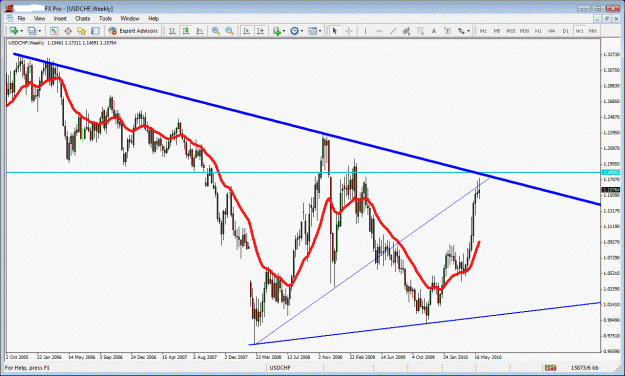Open the Charts menu
This screenshot has width=625, height=376.
(83, 18)
